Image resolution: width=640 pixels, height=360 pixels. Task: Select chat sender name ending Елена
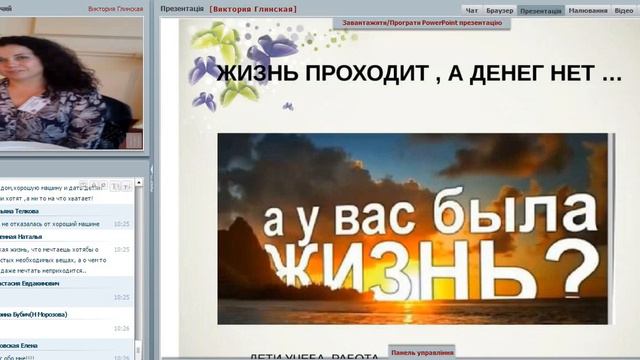tap(19, 345)
